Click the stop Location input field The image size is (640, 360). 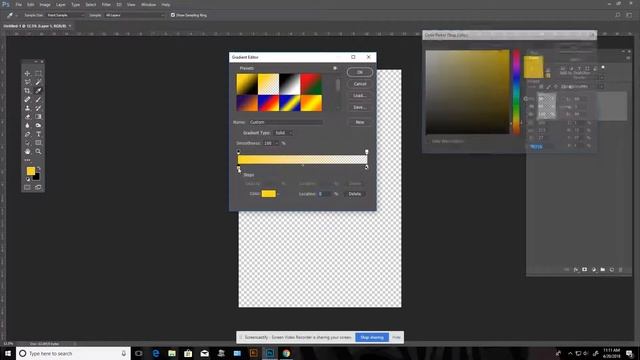[x=324, y=194]
